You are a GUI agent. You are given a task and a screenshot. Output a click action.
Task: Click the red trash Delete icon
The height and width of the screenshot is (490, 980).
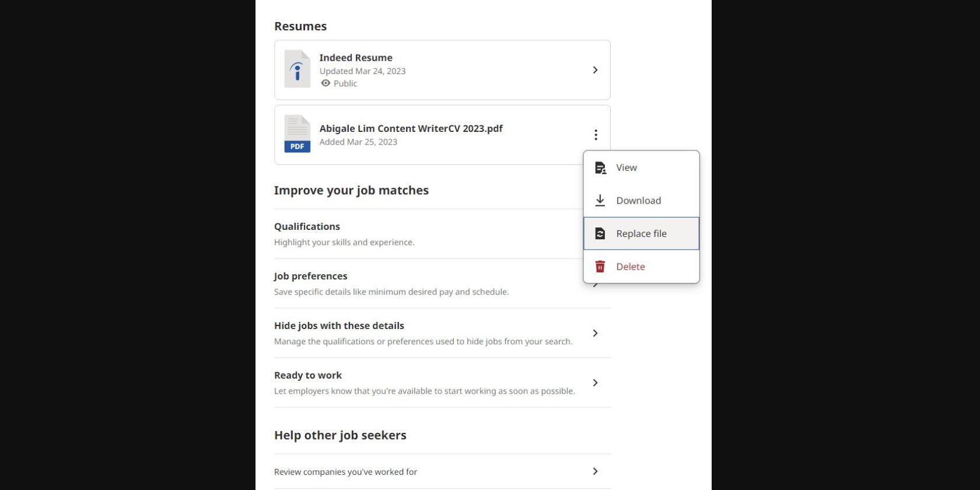600,267
